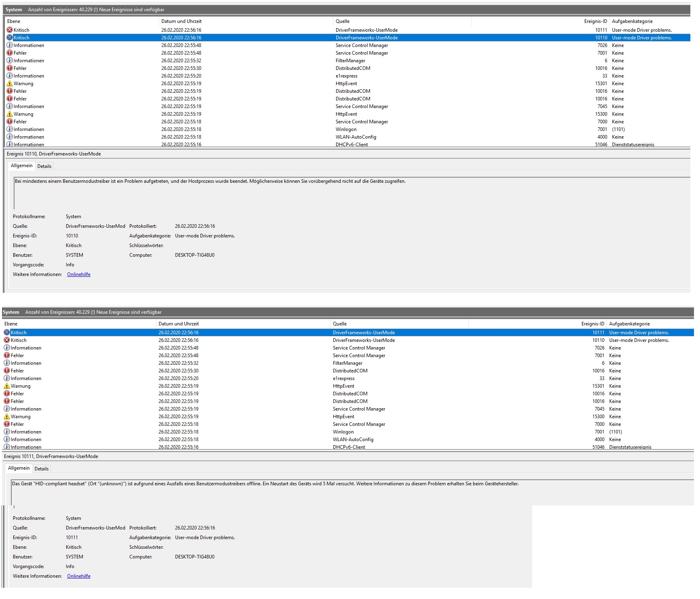700x599 pixels.
Task: Select event ID 15300 cell in lower list
Action: pyautogui.click(x=598, y=417)
